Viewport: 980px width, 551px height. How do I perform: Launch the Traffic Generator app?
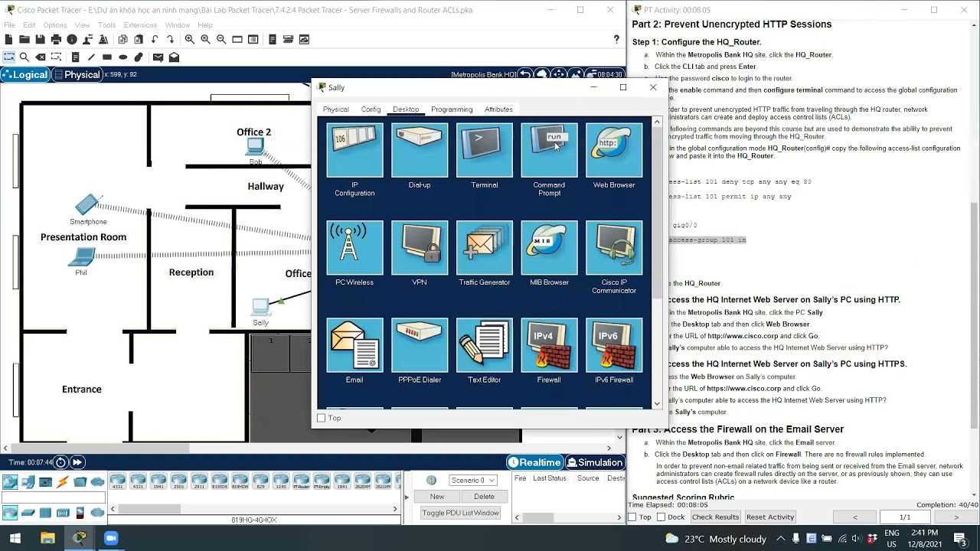tap(484, 247)
